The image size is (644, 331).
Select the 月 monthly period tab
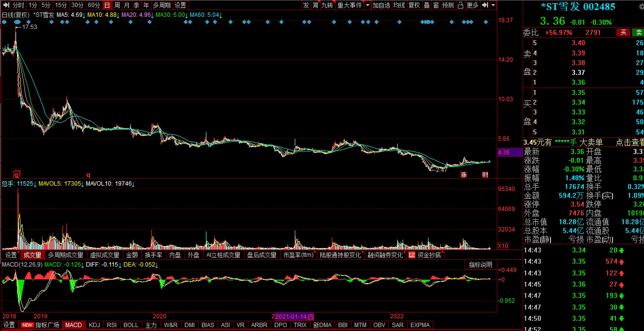(x=126, y=5)
